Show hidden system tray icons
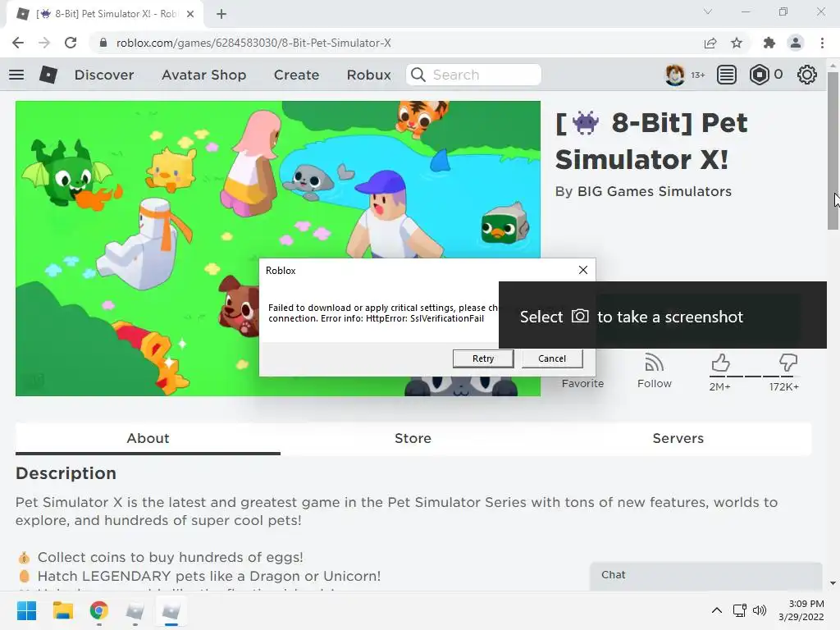The width and height of the screenshot is (840, 630). tap(717, 610)
